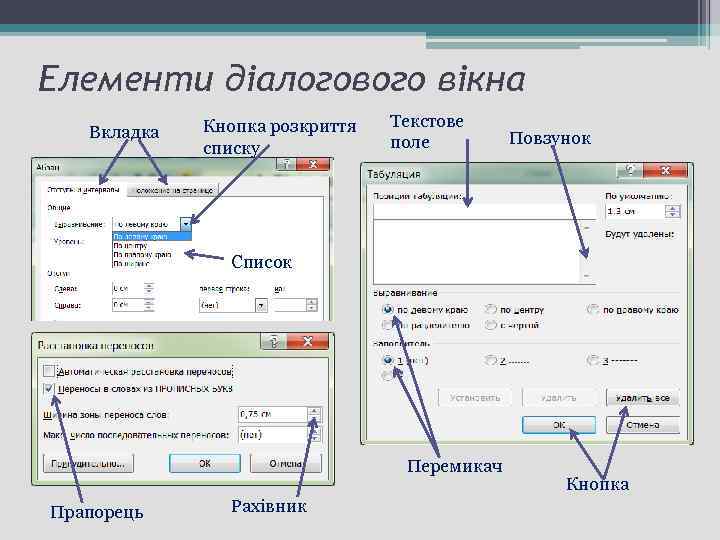This screenshot has height=540, width=720.
Task: Select filler 1 (нет) radio button
Action: (388, 360)
